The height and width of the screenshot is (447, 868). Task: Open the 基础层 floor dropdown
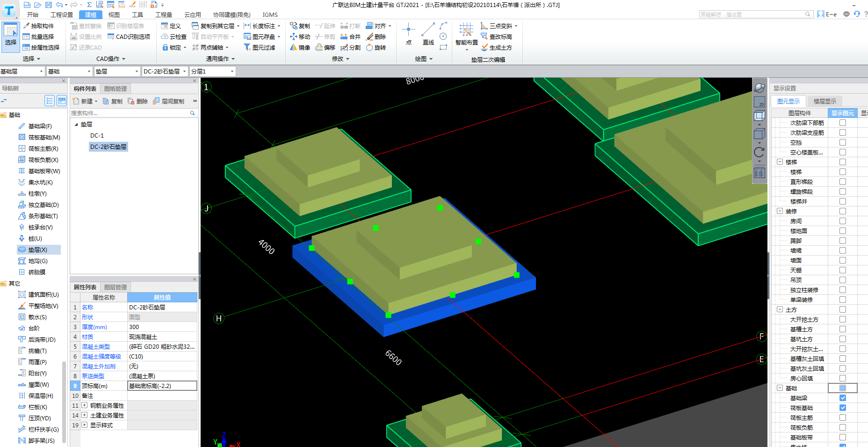pyautogui.click(x=41, y=71)
